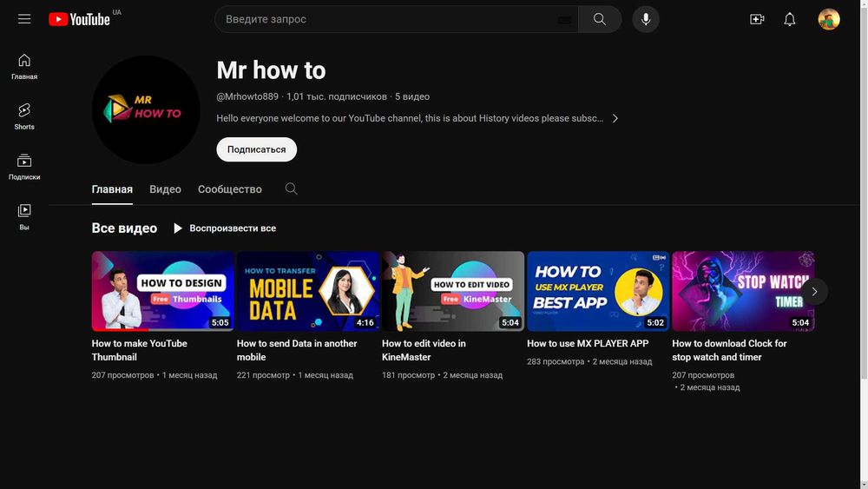Click the YouTube logo
The width and height of the screenshot is (868, 489).
point(79,19)
